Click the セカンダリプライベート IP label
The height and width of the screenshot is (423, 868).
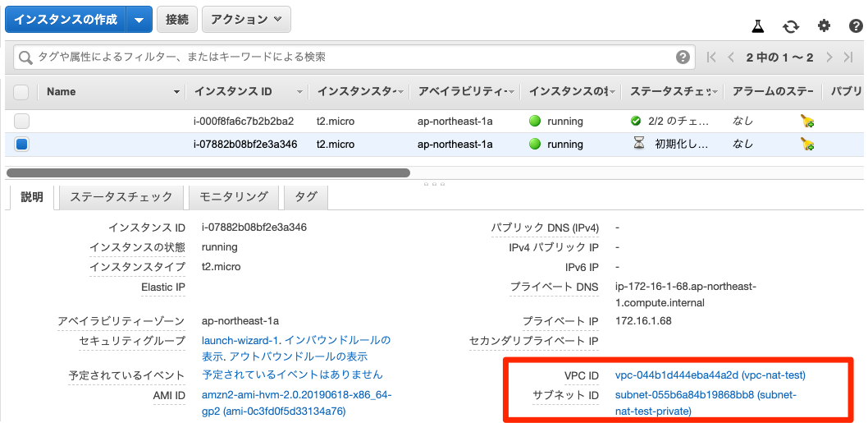pos(533,340)
